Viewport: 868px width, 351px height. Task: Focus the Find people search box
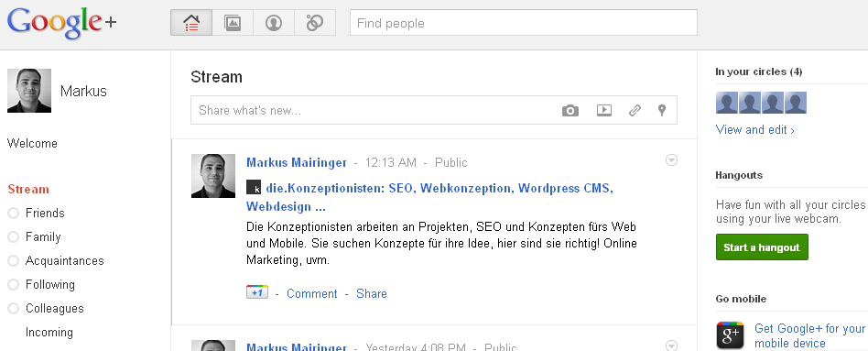523,23
